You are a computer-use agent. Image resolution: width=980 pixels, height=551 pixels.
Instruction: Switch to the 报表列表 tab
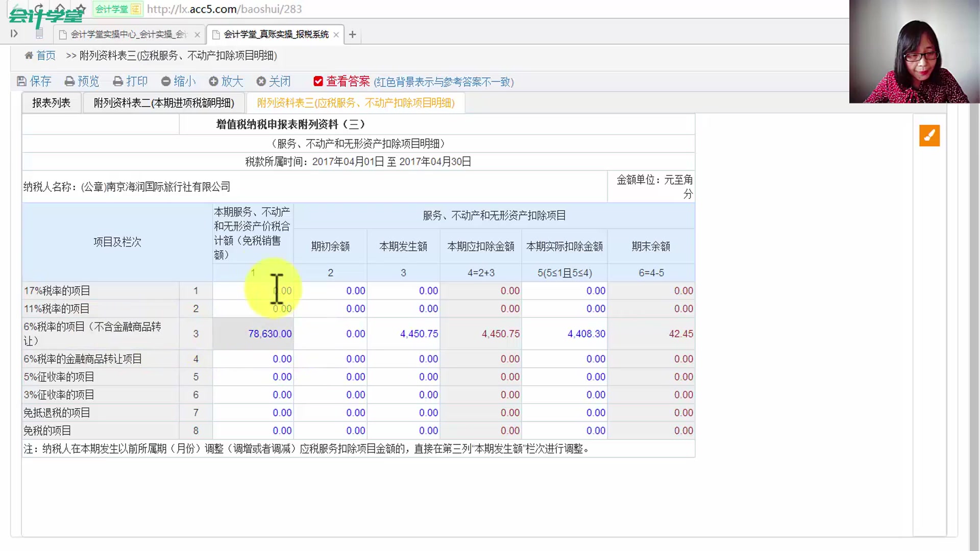(x=51, y=102)
